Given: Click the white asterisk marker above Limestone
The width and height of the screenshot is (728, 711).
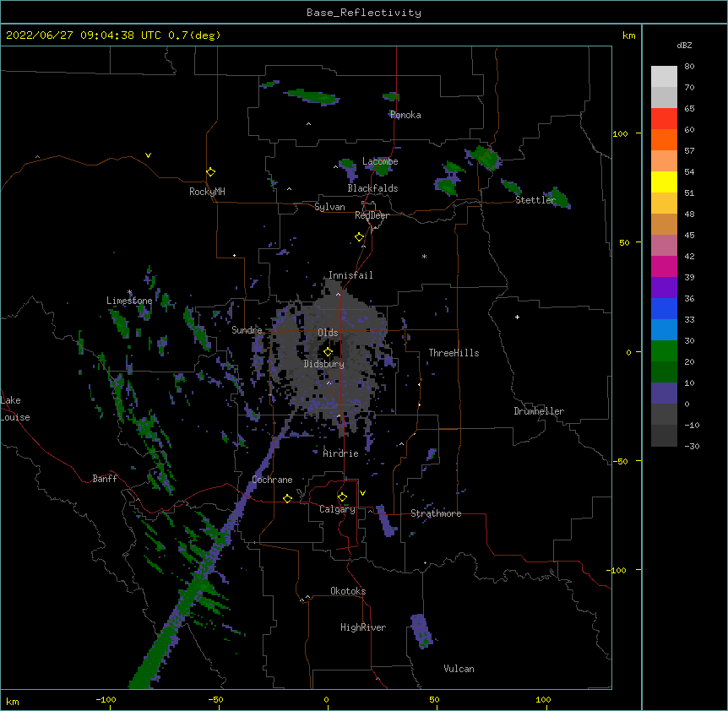Looking at the screenshot, I should [129, 292].
